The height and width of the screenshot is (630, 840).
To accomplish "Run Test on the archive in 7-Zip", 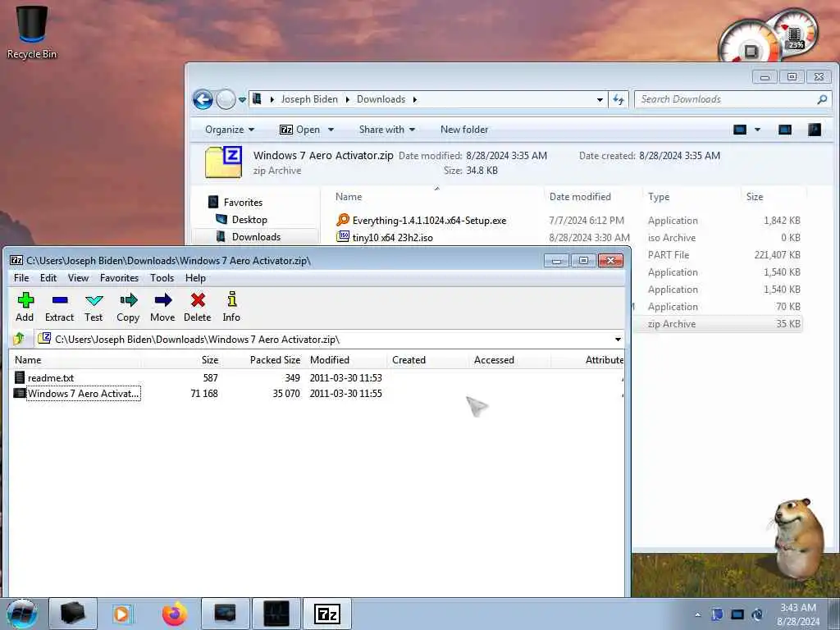I will point(94,307).
